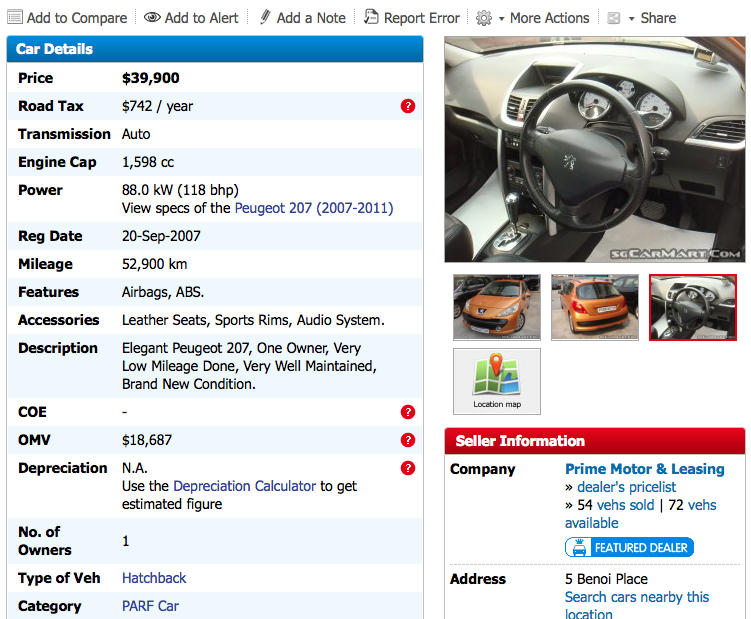Select interior dashboard thumbnail
Screen dimensions: 751x619
pyautogui.click(x=693, y=307)
